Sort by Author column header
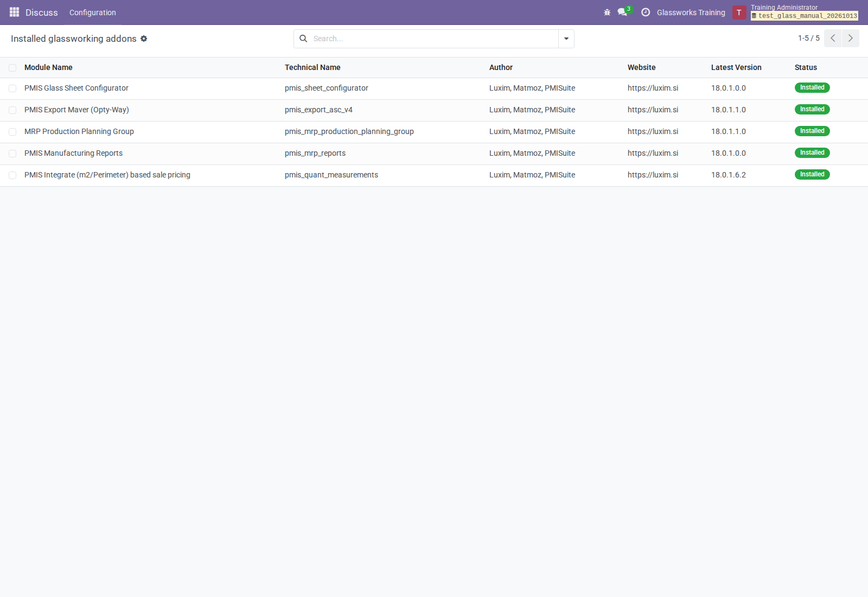 coord(501,67)
